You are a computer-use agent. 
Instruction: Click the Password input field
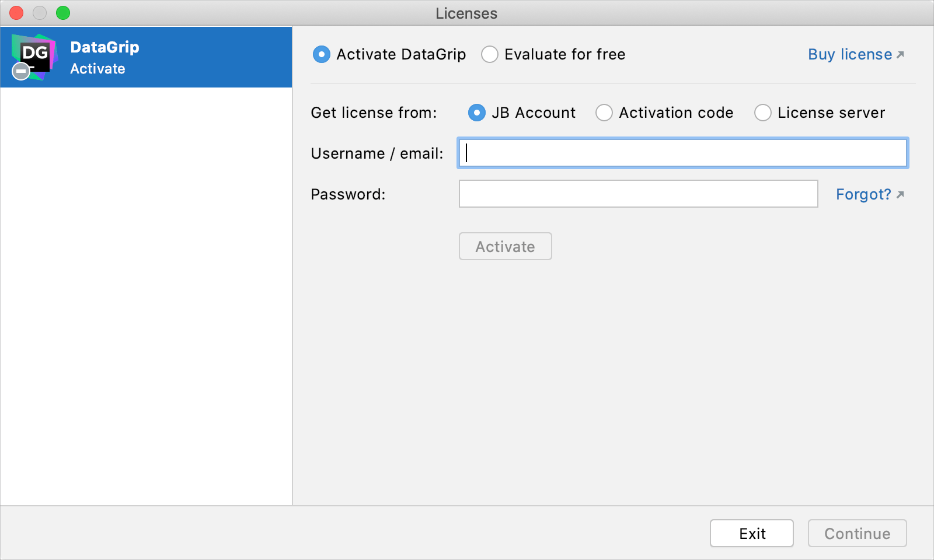pos(638,194)
